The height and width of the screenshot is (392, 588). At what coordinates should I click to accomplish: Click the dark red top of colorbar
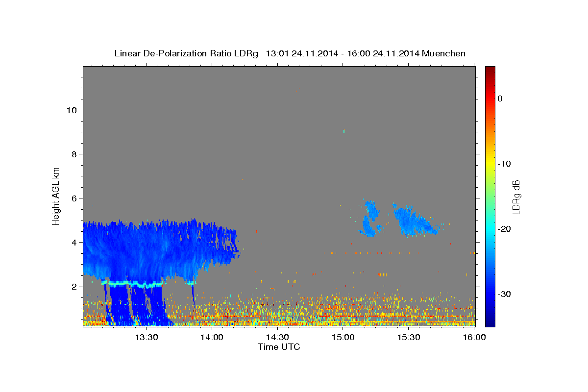[x=490, y=71]
